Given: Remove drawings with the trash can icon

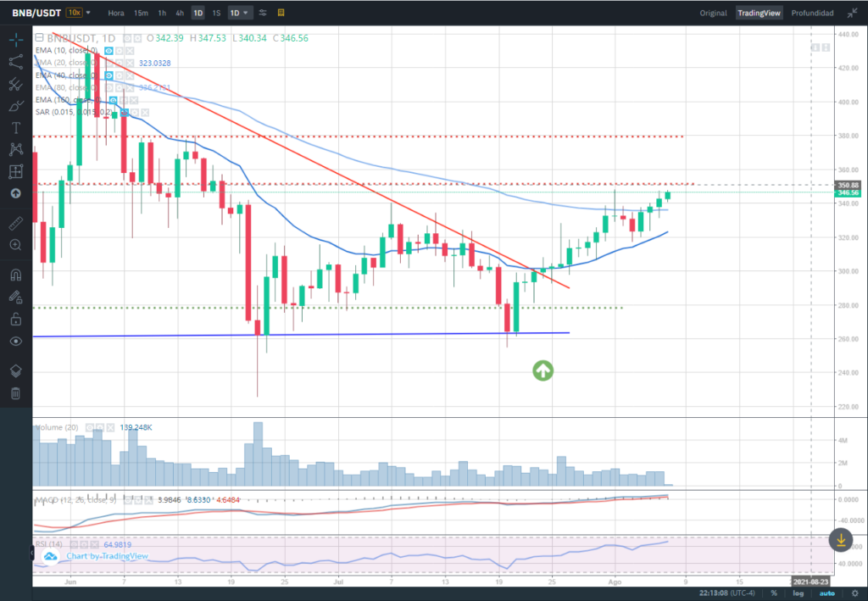Looking at the screenshot, I should (15, 393).
